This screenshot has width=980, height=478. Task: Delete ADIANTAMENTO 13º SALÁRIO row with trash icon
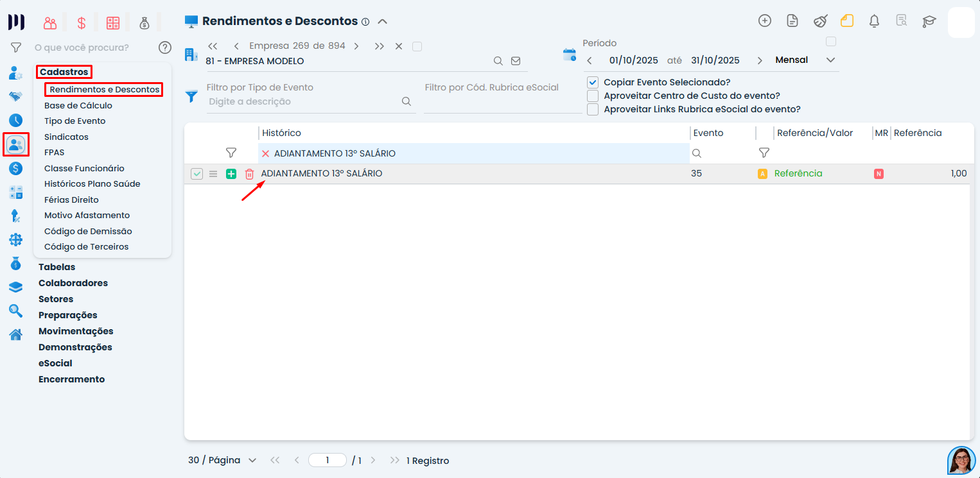pyautogui.click(x=250, y=174)
